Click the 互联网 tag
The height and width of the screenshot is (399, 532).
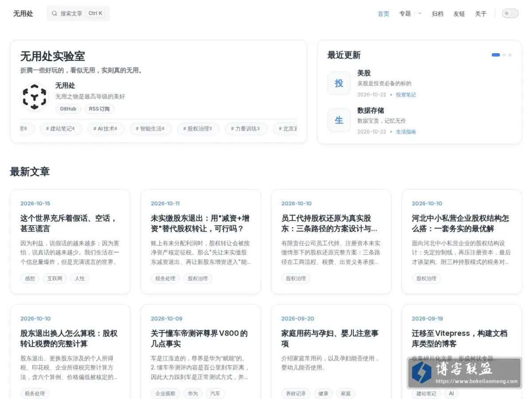point(55,278)
